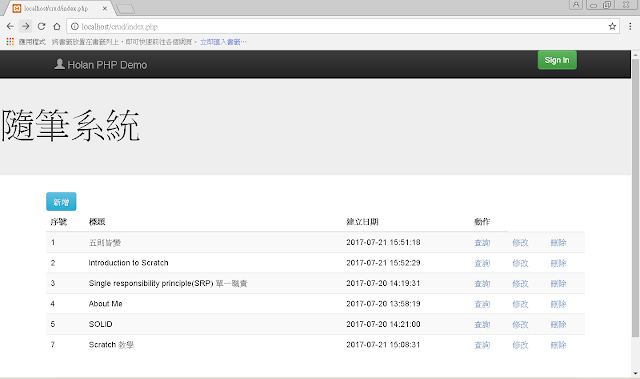This screenshot has width=640, height=379.
Task: Delete the Single responsibility principle row 刪除
Action: [x=558, y=284]
